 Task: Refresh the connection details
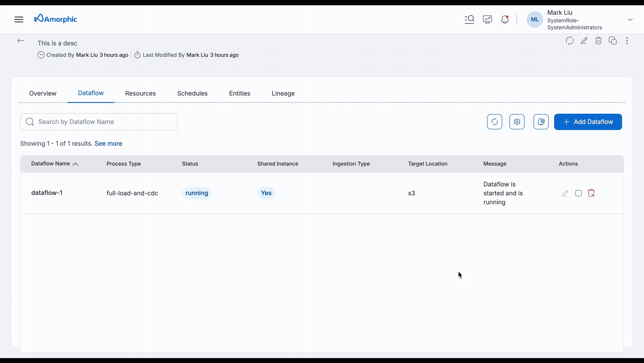pos(570,41)
